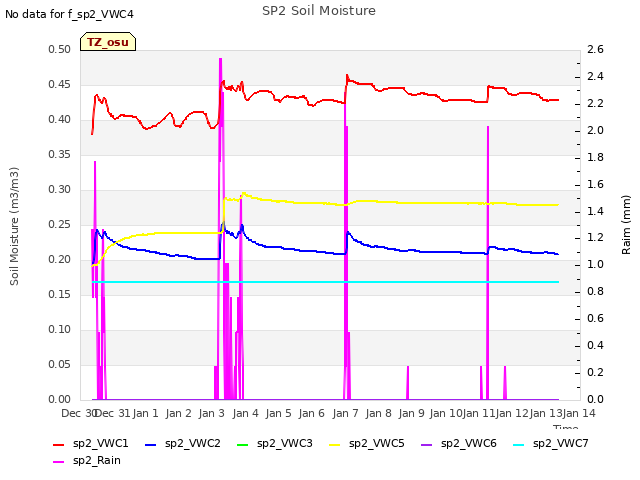Click the Jan 1 x-axis tick label
This screenshot has width=640, height=480.
[145, 413]
